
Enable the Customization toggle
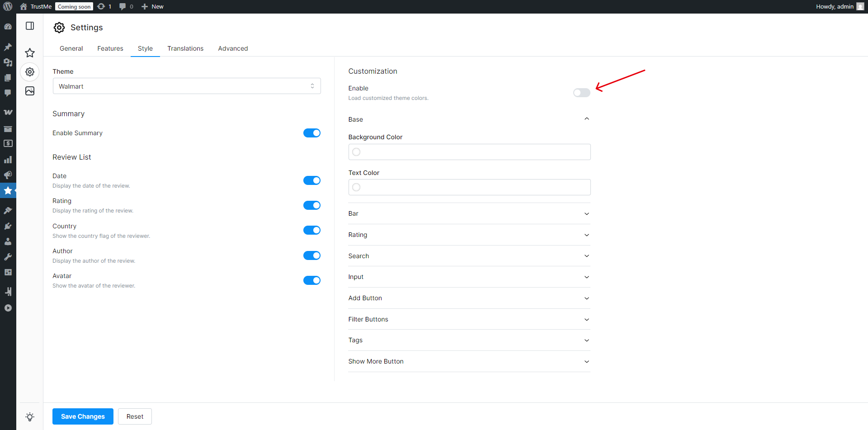581,93
